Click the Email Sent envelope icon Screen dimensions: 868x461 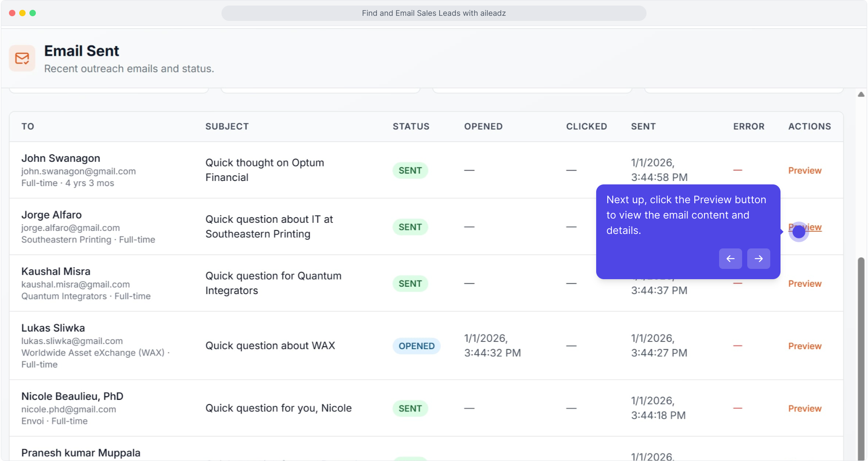click(x=22, y=58)
